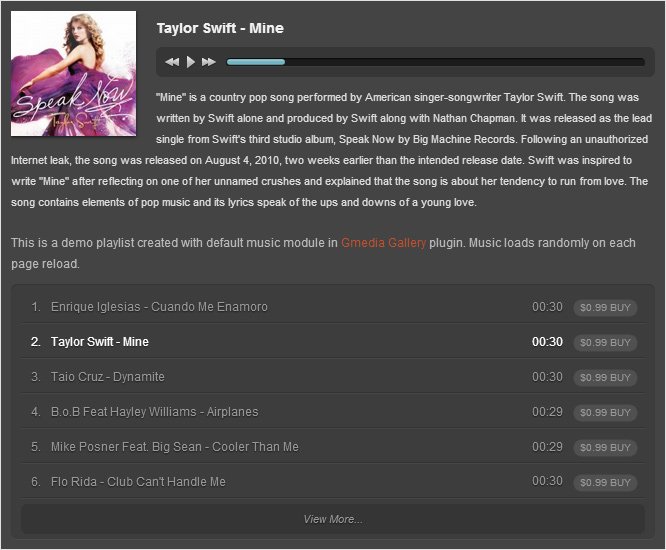This screenshot has width=666, height=550.
Task: Play Taio Cruz - Dynamite
Action: point(107,377)
